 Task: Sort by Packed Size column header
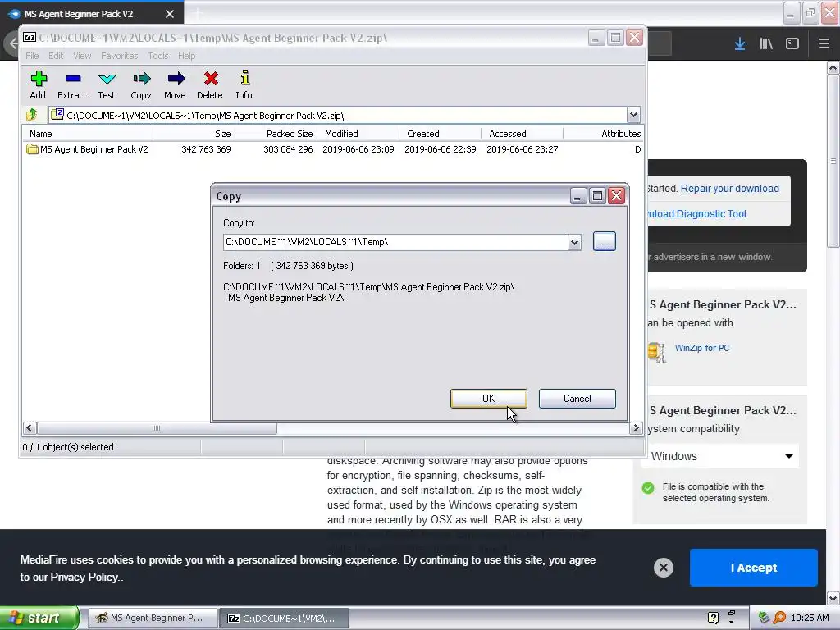276,134
